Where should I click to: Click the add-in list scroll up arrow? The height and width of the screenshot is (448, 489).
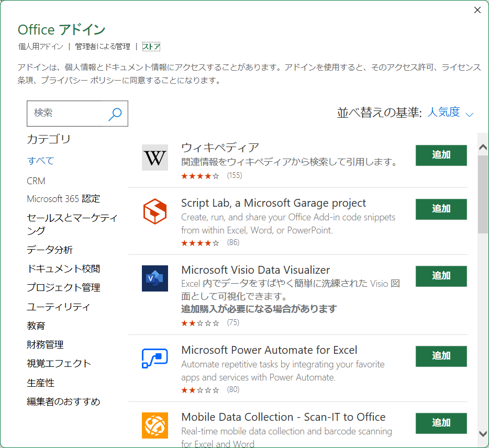[x=483, y=147]
